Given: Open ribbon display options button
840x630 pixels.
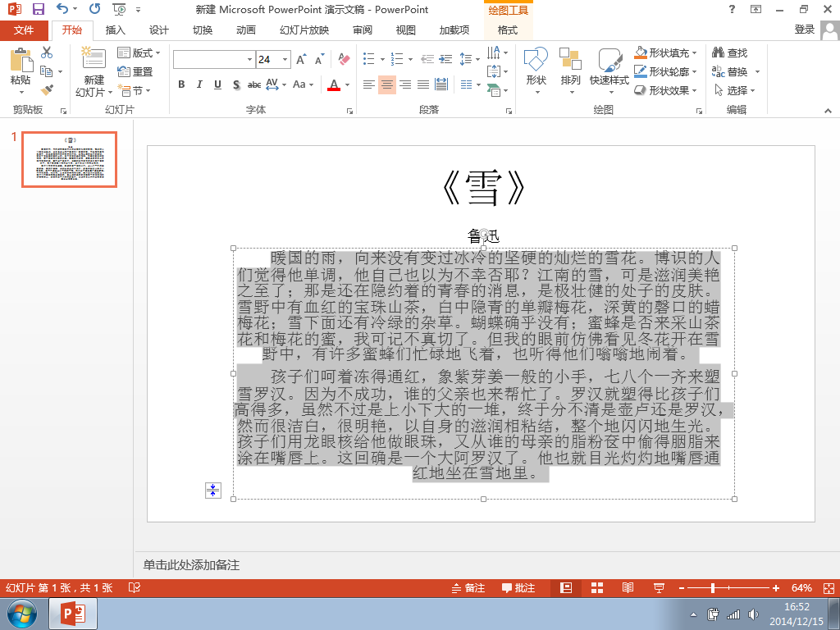Looking at the screenshot, I should (756, 9).
